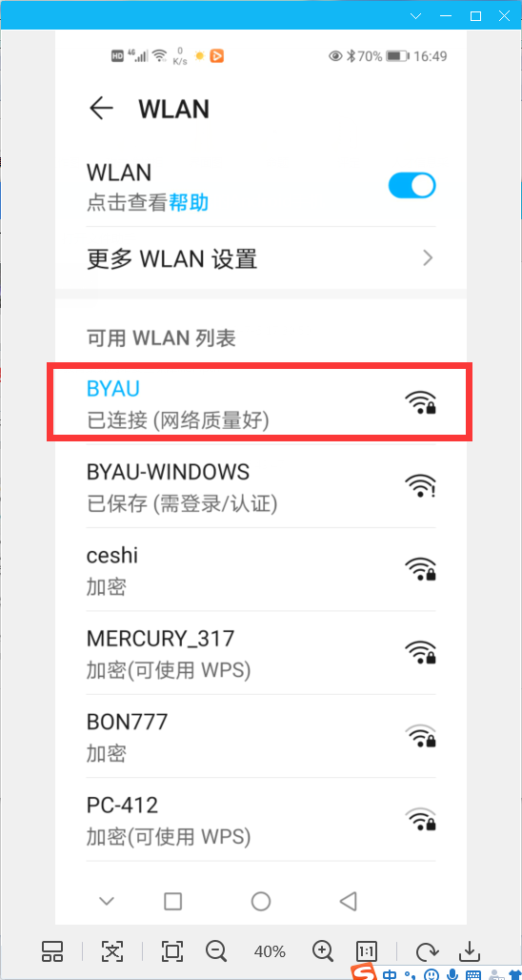The height and width of the screenshot is (980, 522).
Task: Tap the back arrow beside WLAN title
Action: (101, 109)
